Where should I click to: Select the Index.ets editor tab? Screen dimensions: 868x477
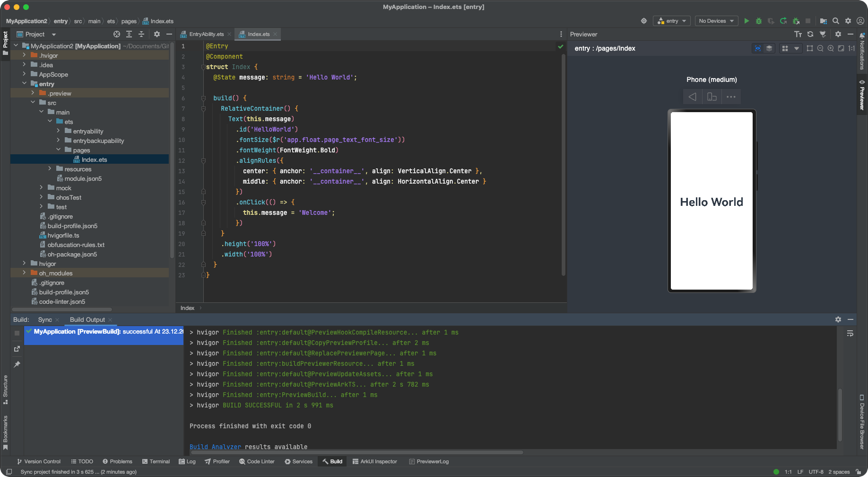258,34
